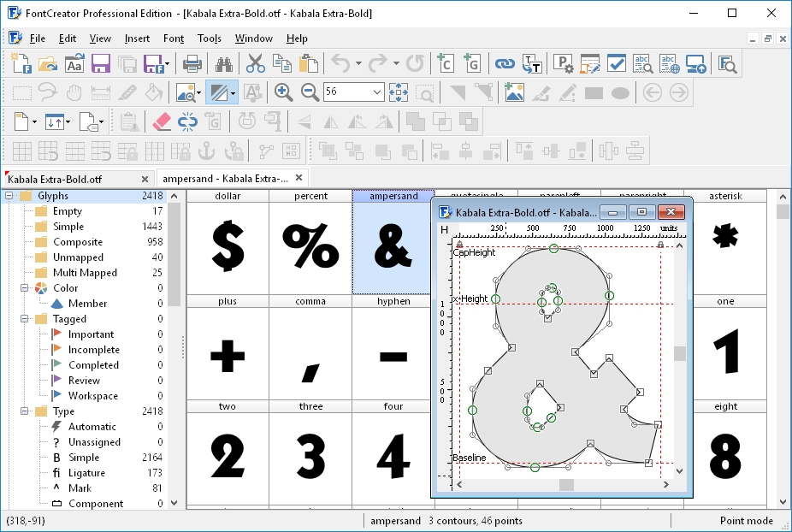Click the New Font icon
The image size is (792, 532).
click(21, 63)
